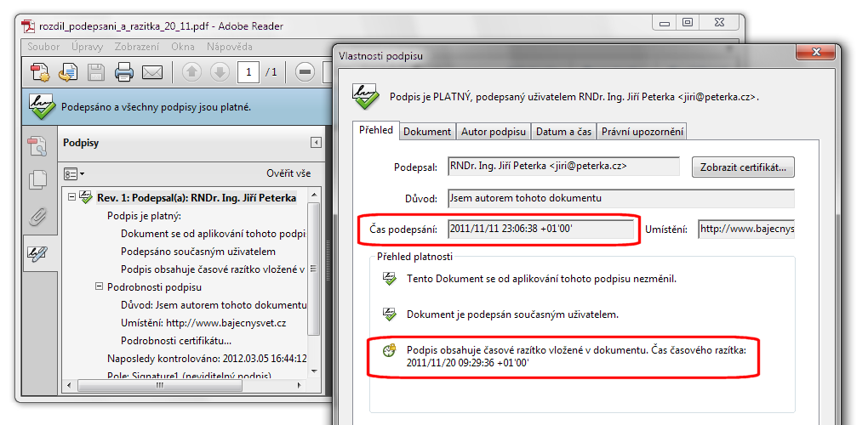Image resolution: width=868 pixels, height=425 pixels.
Task: Click the page number input field
Action: pos(248,72)
